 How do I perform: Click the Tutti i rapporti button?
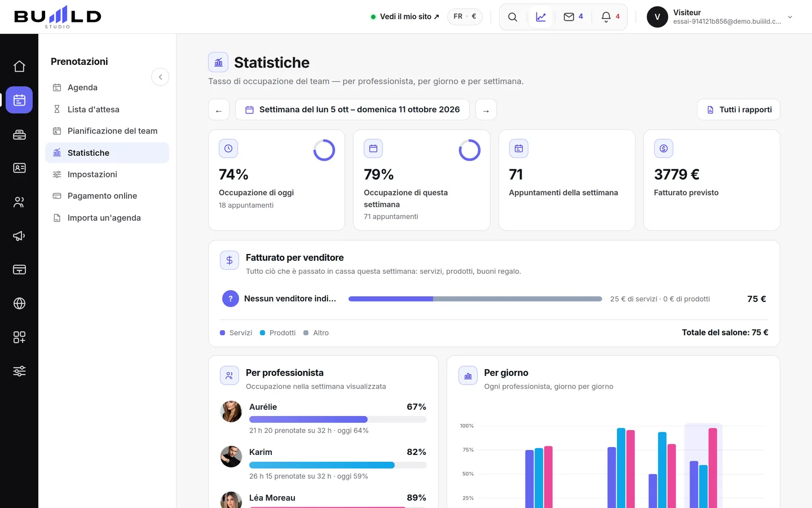[739, 110]
